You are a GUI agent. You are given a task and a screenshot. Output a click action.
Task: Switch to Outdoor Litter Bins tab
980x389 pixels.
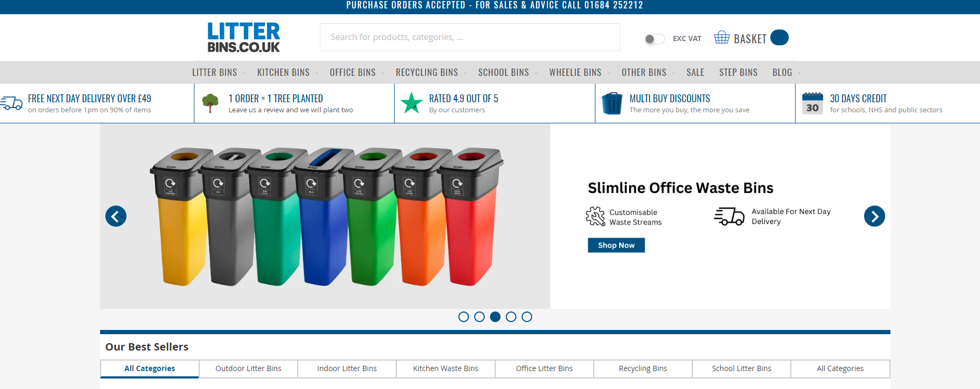[248, 368]
